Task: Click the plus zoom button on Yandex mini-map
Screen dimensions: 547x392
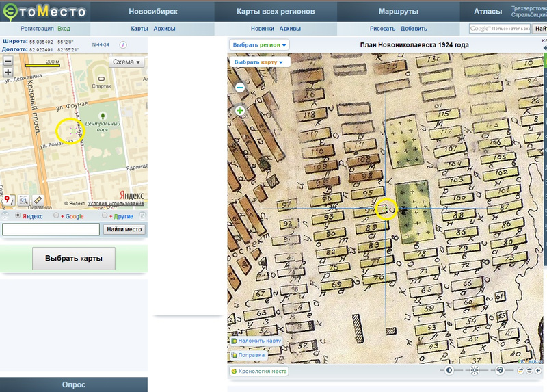Action: pos(8,72)
